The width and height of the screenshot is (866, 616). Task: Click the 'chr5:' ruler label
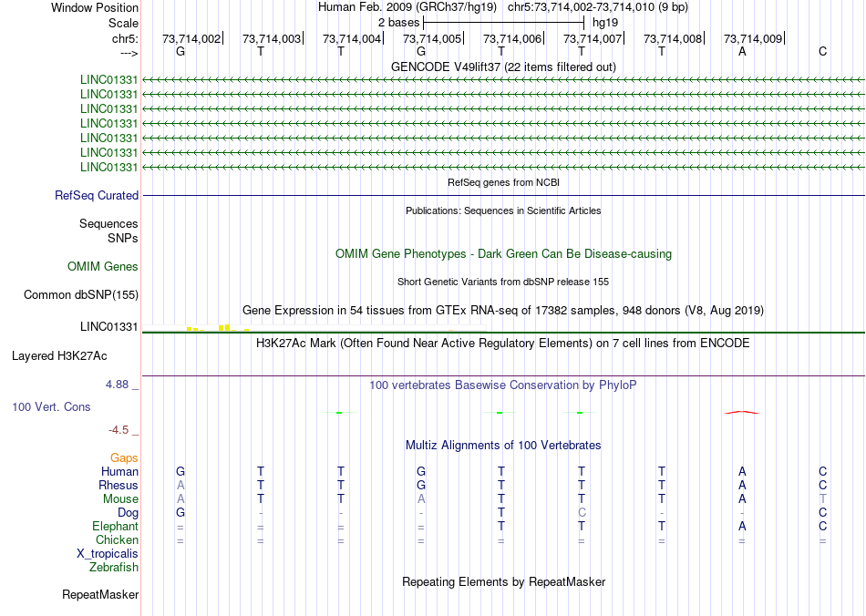click(126, 38)
